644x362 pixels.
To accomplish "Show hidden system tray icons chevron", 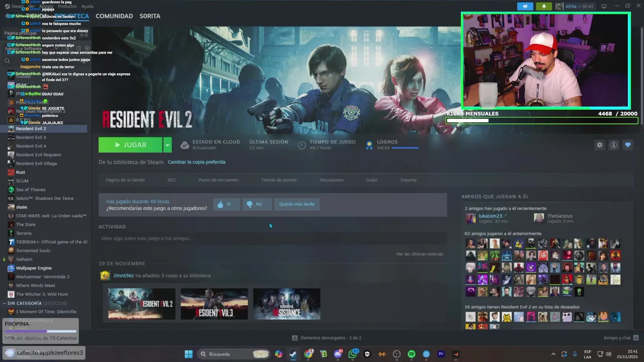I will 553,354.
